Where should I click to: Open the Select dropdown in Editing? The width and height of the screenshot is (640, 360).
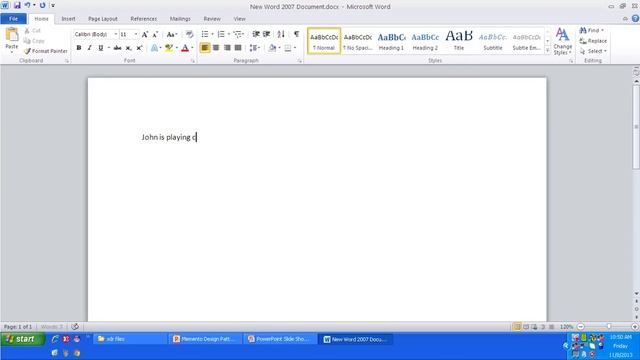pyautogui.click(x=593, y=51)
